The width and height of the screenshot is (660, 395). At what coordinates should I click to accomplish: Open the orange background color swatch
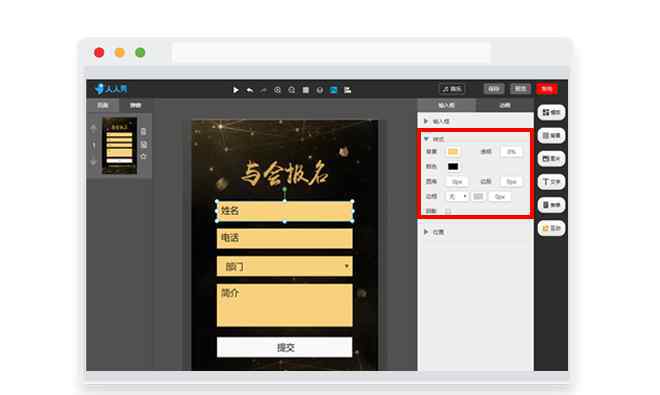(x=453, y=152)
